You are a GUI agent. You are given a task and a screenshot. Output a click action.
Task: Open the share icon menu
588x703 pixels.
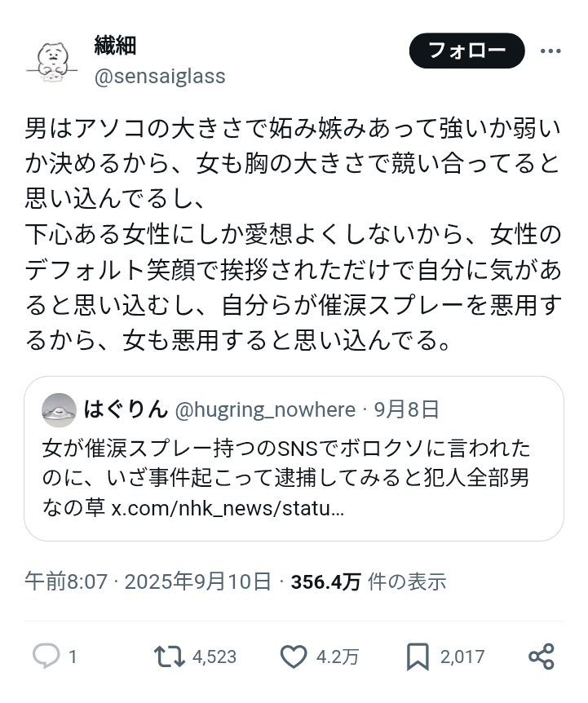(x=542, y=657)
